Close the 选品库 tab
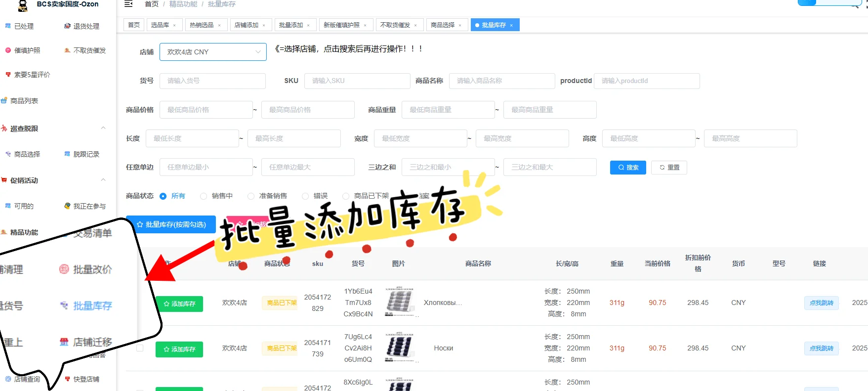Viewport: 868px width, 391px height. (174, 25)
